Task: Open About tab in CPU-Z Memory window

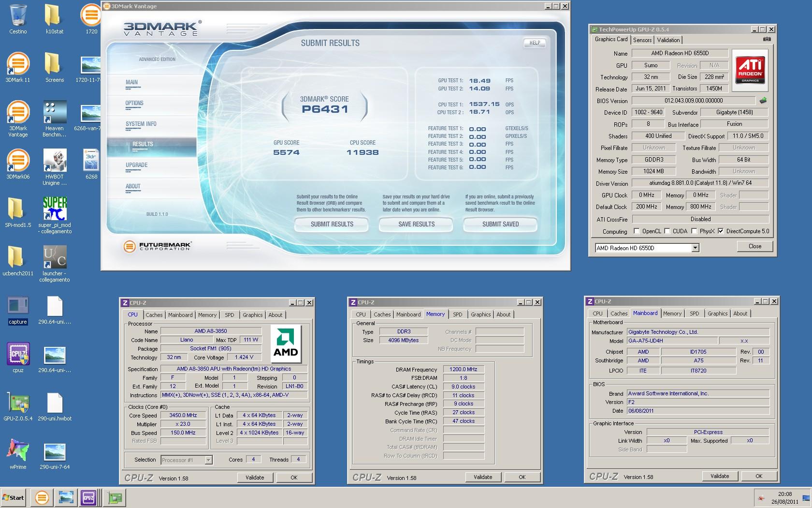Action: click(x=504, y=314)
